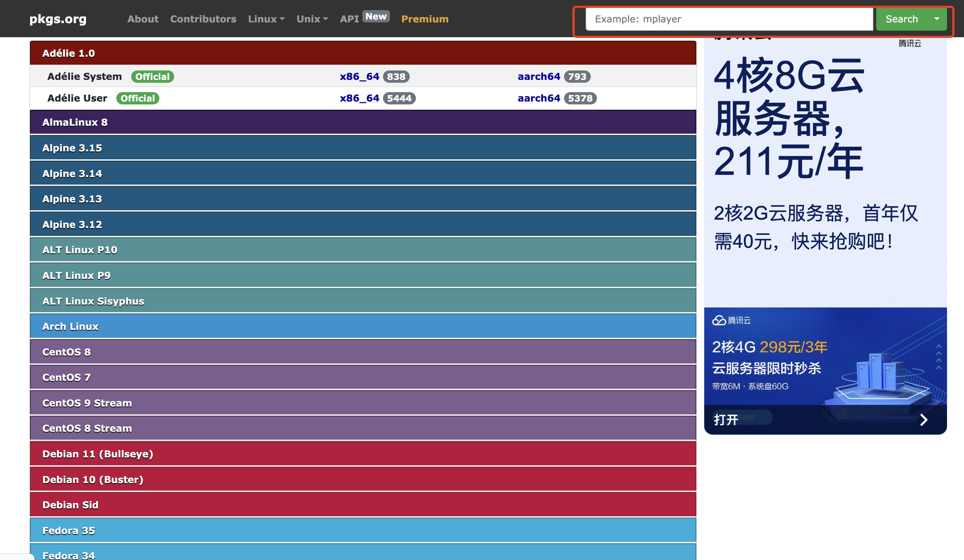Open the Linux distributions dropdown
This screenshot has width=964, height=560.
266,19
